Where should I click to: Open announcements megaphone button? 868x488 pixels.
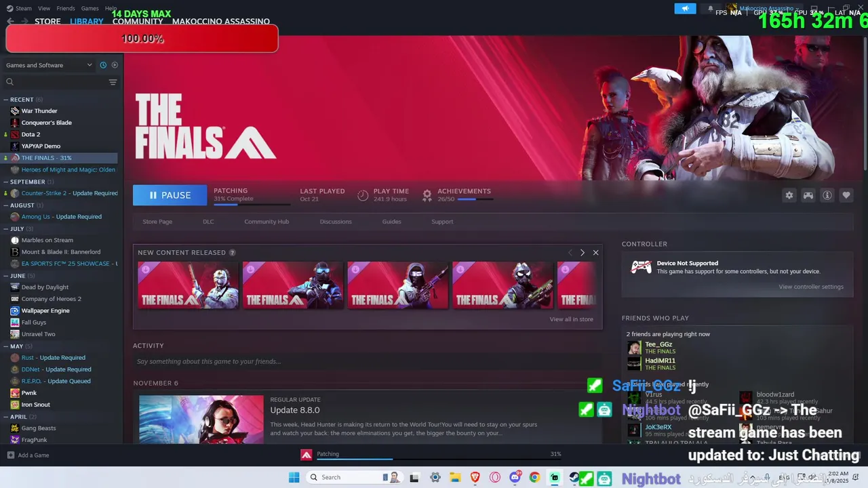[685, 9]
